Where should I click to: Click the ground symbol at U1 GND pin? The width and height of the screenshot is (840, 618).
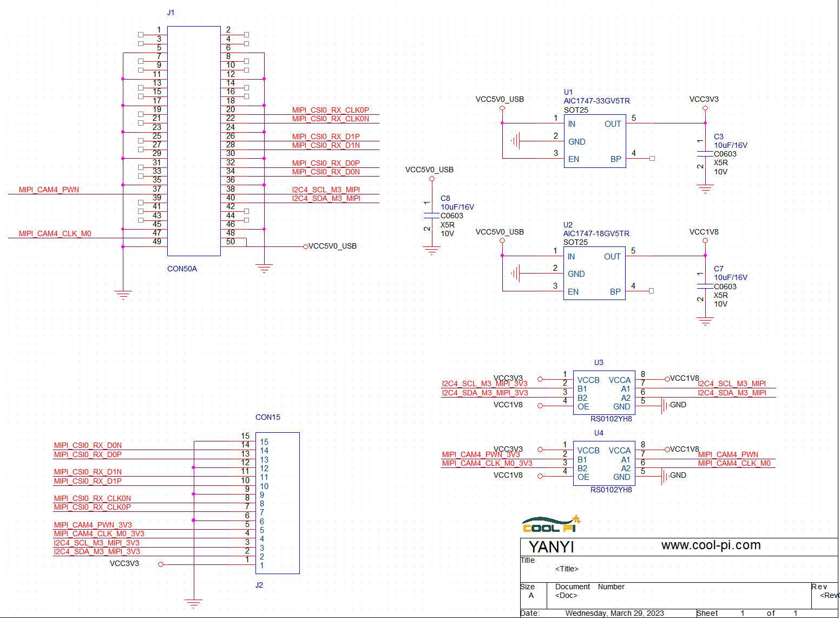[515, 141]
